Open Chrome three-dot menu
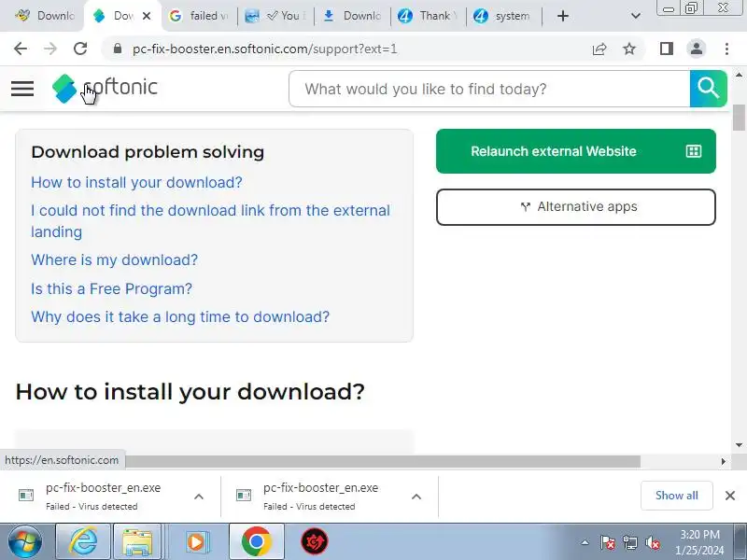747x560 pixels. (726, 49)
